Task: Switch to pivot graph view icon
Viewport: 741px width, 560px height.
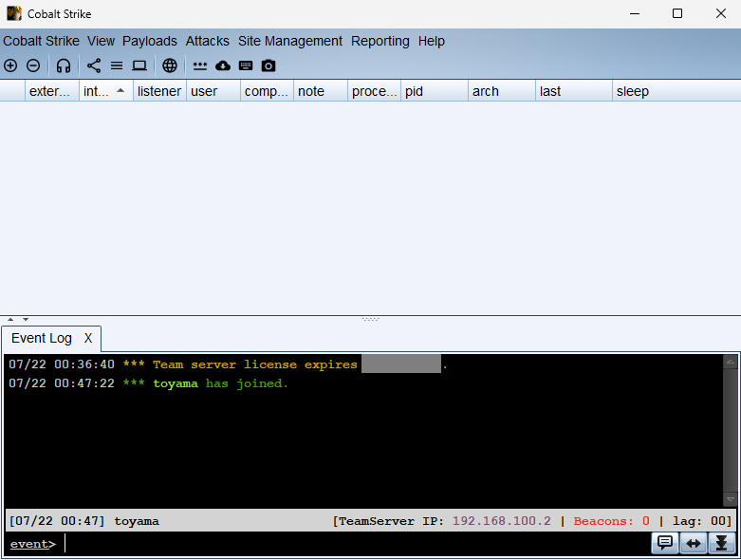Action: click(x=94, y=65)
